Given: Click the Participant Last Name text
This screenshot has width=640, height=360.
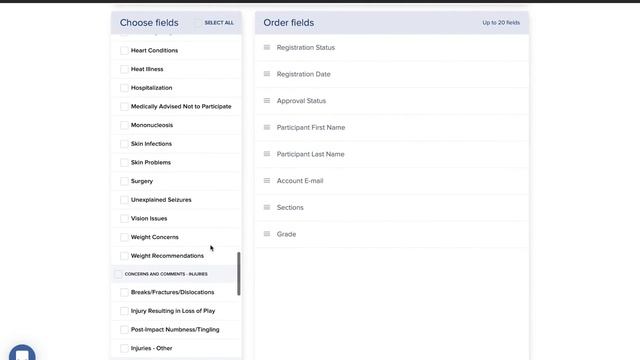Looking at the screenshot, I should 311,154.
